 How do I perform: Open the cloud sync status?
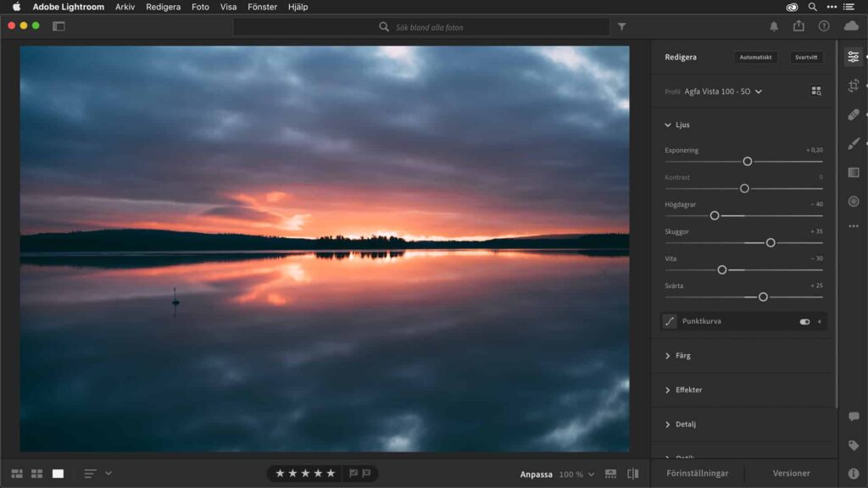[851, 26]
